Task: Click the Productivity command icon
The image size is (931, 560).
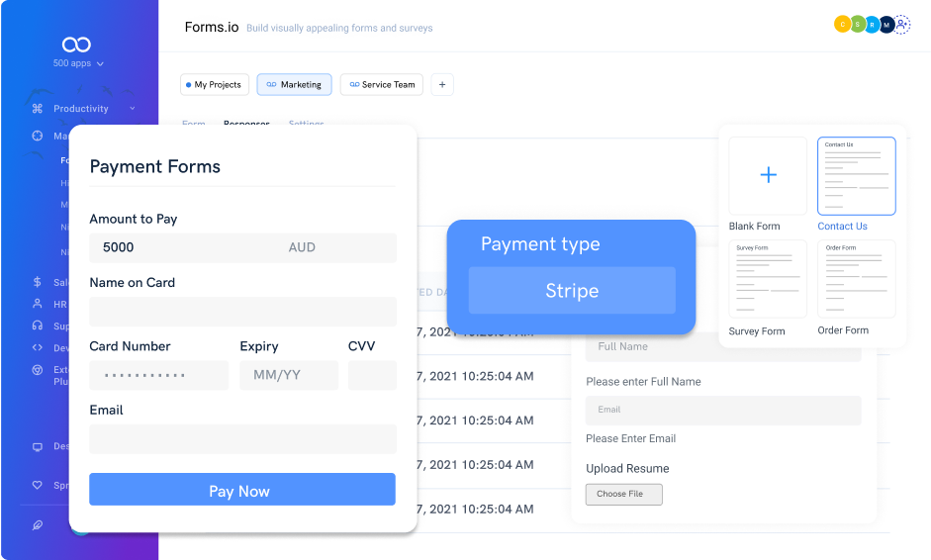Action: point(38,109)
